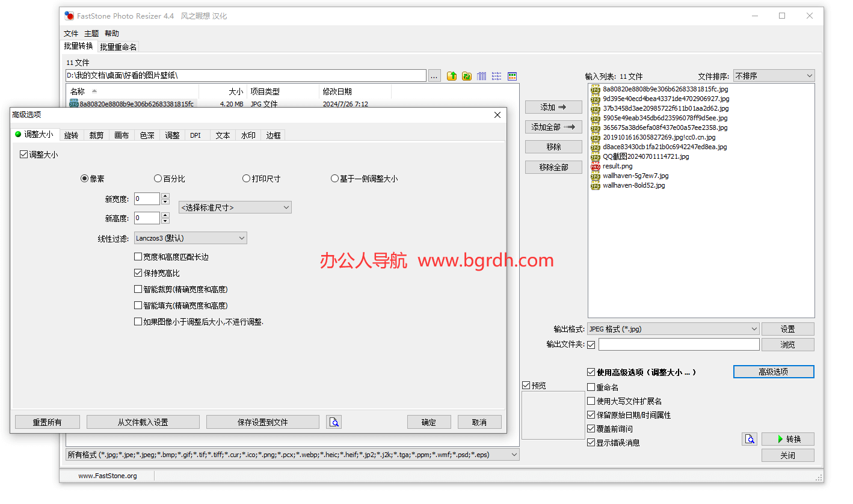Click the preview magnifier in Advanced Options dialog
The height and width of the screenshot is (504, 853).
pos(334,422)
